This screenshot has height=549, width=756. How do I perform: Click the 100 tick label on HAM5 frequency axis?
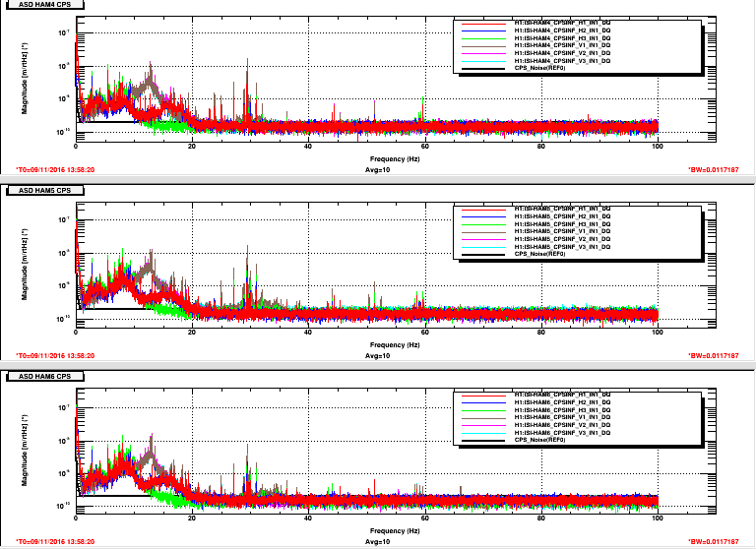coord(658,333)
